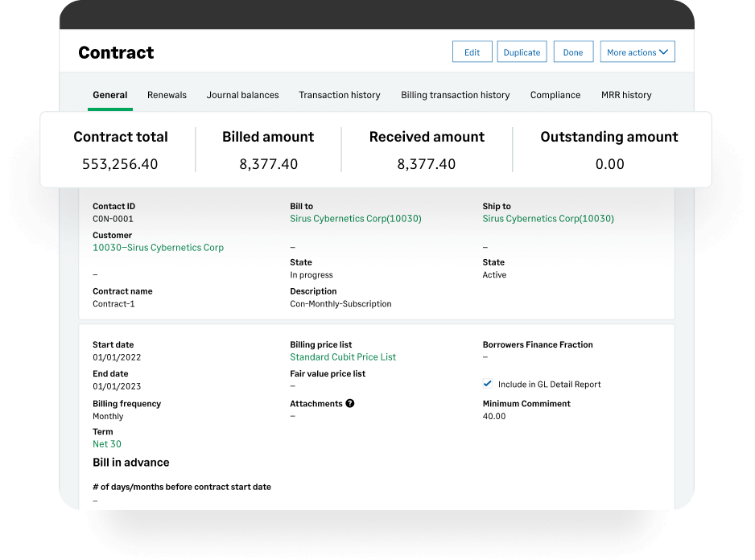Click the Net 30 term link
Image resolution: width=755 pixels, height=560 pixels.
point(107,444)
